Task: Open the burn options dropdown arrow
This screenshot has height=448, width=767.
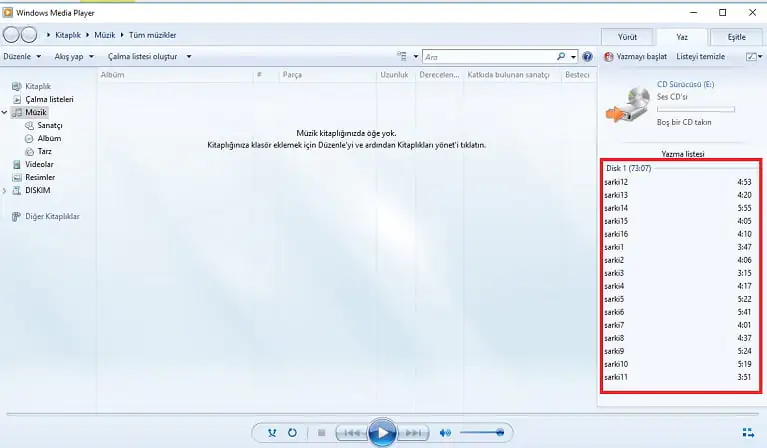Action: (x=760, y=57)
